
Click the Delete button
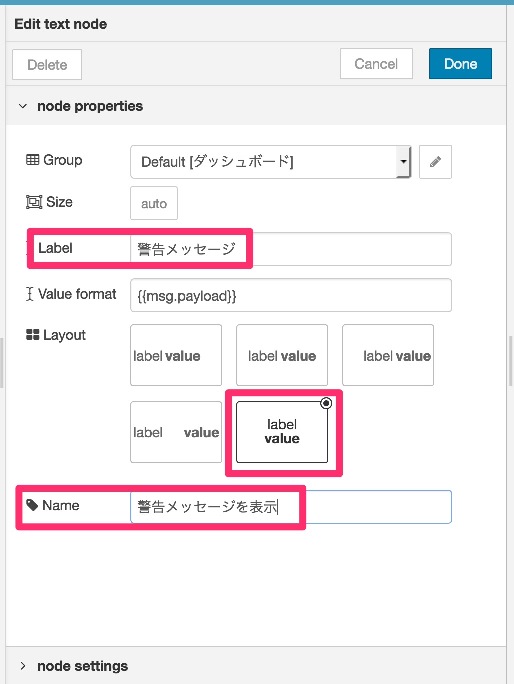pos(47,65)
